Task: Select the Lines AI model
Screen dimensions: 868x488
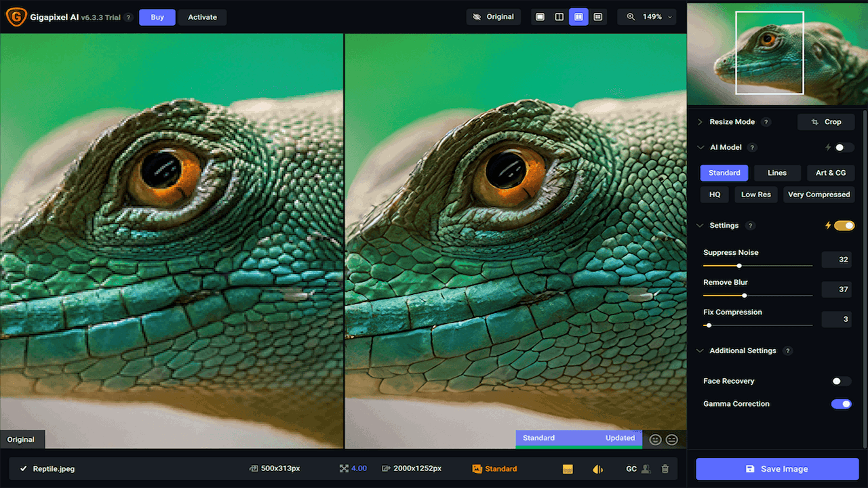Action: (x=777, y=173)
